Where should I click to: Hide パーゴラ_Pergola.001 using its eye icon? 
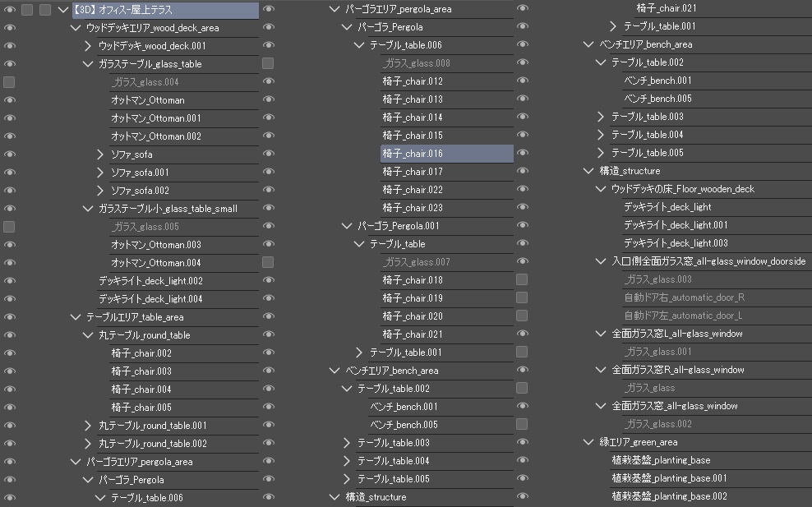pyautogui.click(x=268, y=226)
